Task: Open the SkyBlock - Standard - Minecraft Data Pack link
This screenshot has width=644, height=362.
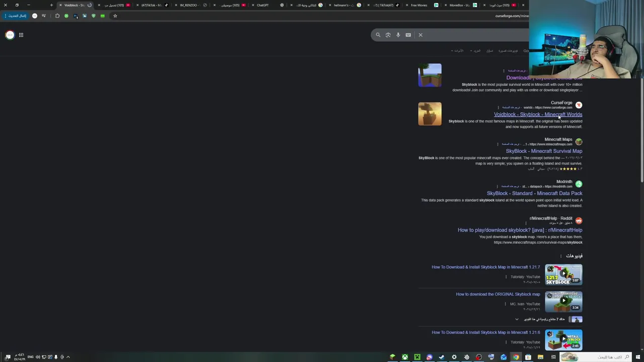Action: [x=534, y=194]
